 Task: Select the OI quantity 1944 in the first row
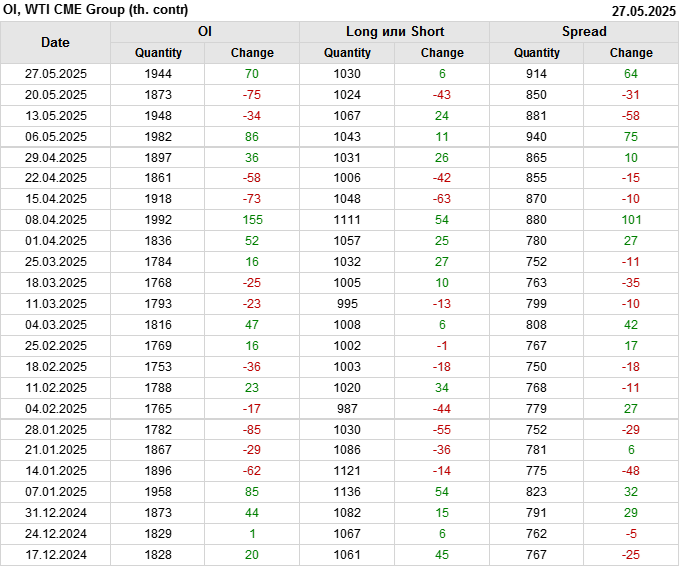coord(158,74)
